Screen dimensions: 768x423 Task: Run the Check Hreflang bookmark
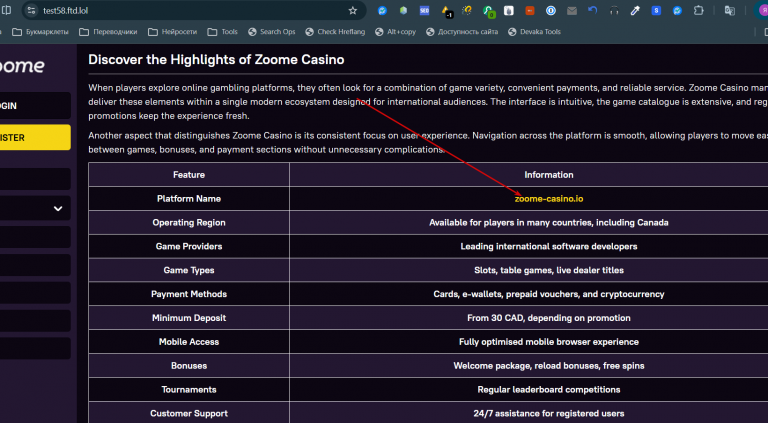[336, 32]
